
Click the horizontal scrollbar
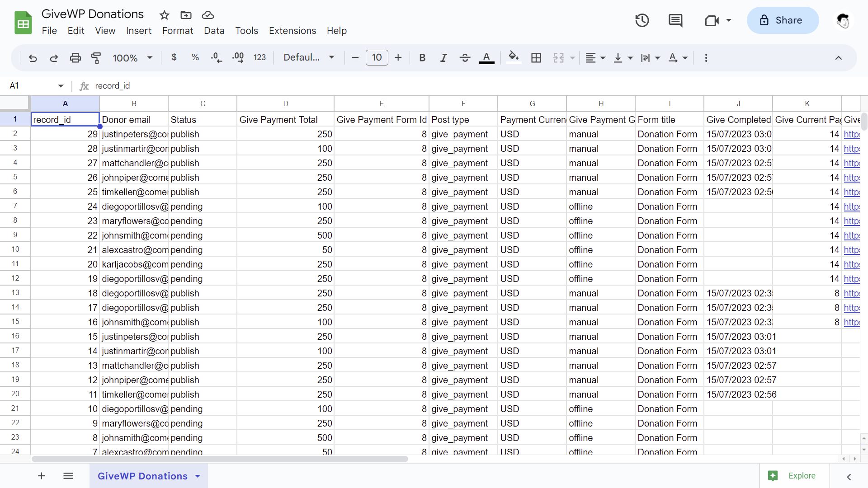pos(218,459)
